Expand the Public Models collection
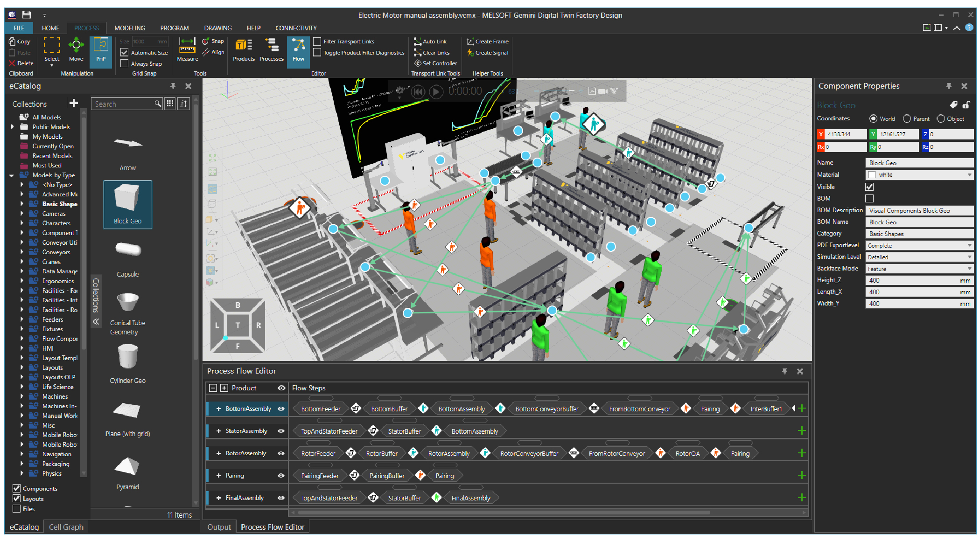980x541 pixels. click(x=12, y=127)
